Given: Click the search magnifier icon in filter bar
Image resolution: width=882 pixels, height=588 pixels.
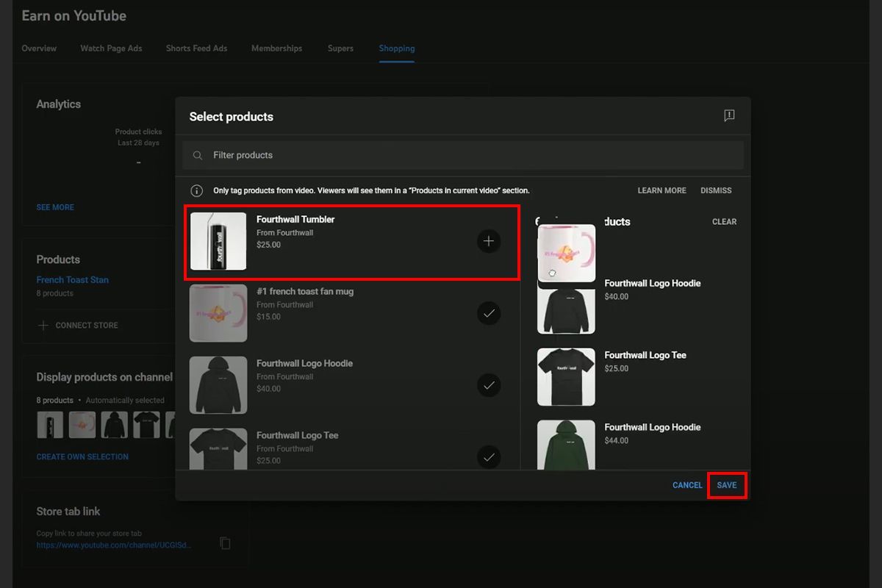Looking at the screenshot, I should (x=198, y=156).
